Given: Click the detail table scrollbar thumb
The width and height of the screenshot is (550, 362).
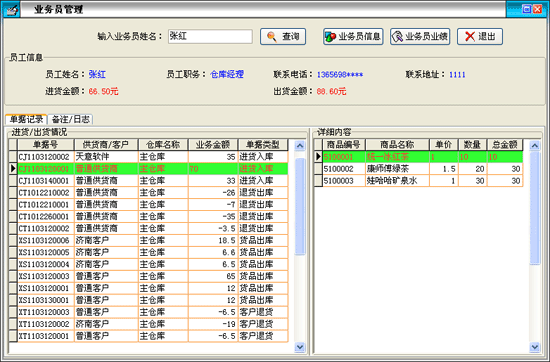Looking at the screenshot, I should pos(535,208).
